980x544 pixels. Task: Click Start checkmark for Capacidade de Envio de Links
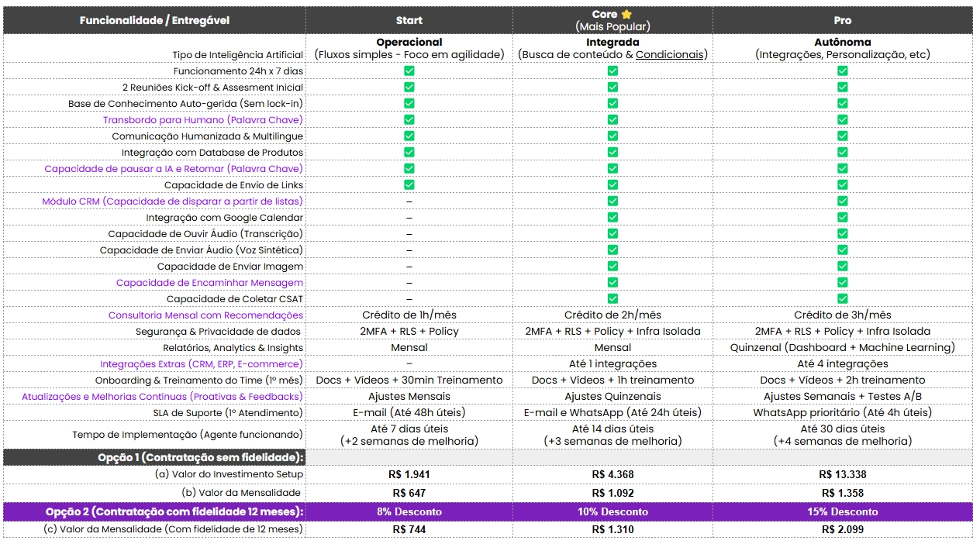(x=409, y=185)
